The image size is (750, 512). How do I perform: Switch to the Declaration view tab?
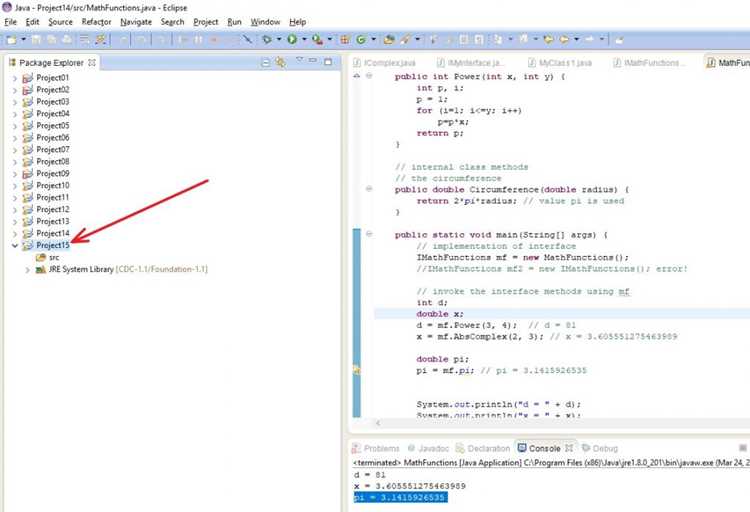point(483,448)
